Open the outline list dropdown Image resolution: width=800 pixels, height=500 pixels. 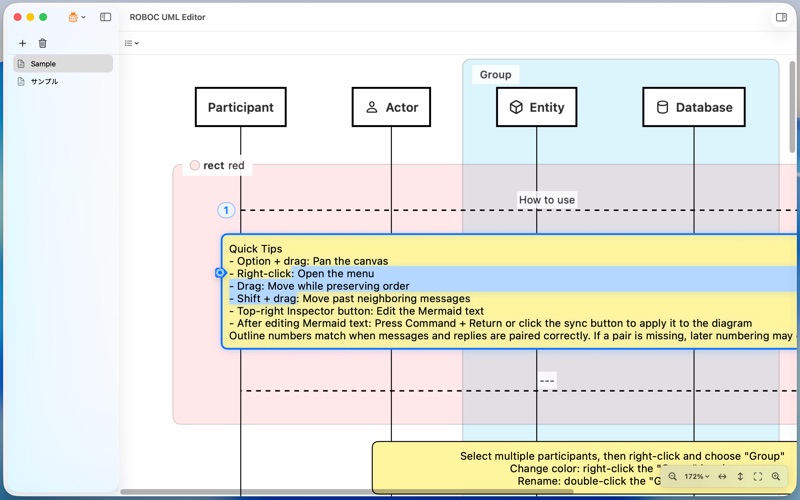tap(132, 43)
